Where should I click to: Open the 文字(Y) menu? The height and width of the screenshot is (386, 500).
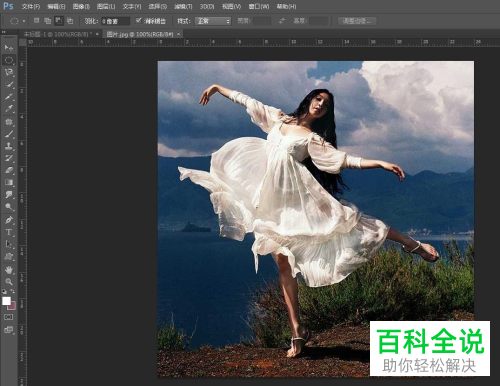(132, 6)
